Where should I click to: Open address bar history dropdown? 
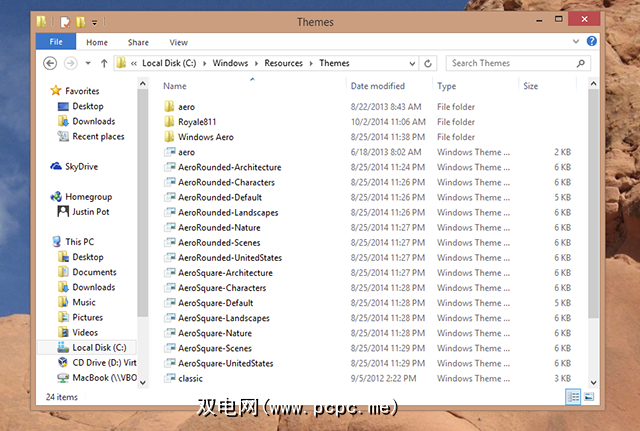tap(412, 64)
